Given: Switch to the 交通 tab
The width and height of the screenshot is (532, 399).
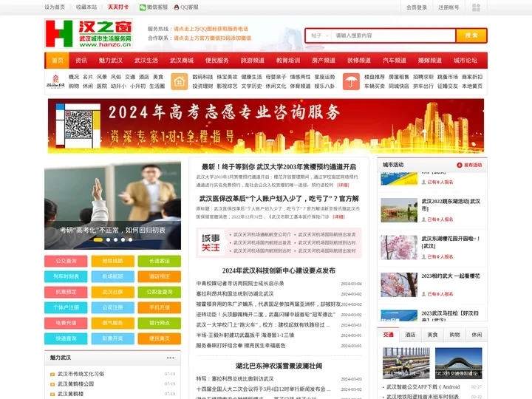Looking at the screenshot, I should click(x=388, y=335).
